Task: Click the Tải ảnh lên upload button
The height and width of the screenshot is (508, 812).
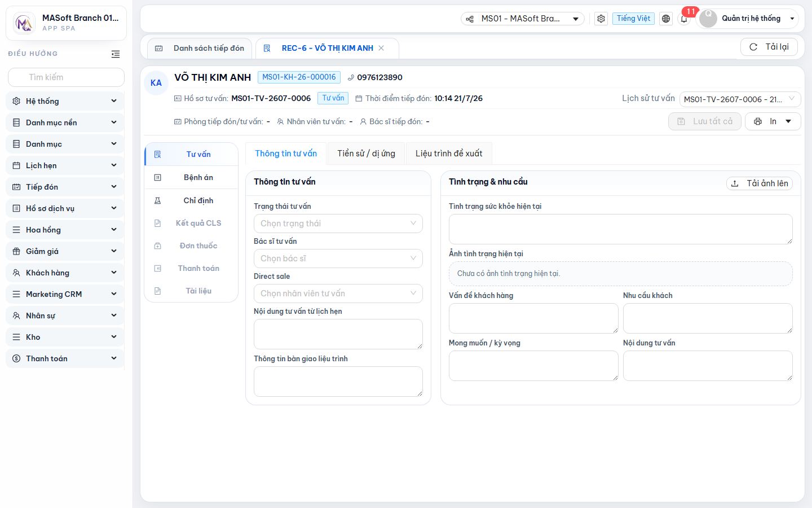Action: [x=760, y=183]
